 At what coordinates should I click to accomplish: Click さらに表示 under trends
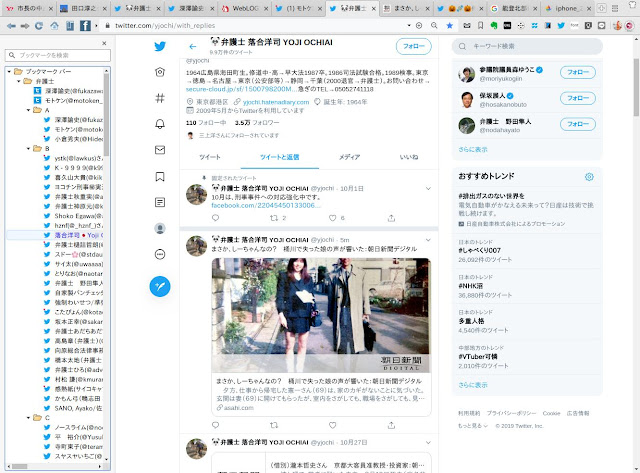473,385
